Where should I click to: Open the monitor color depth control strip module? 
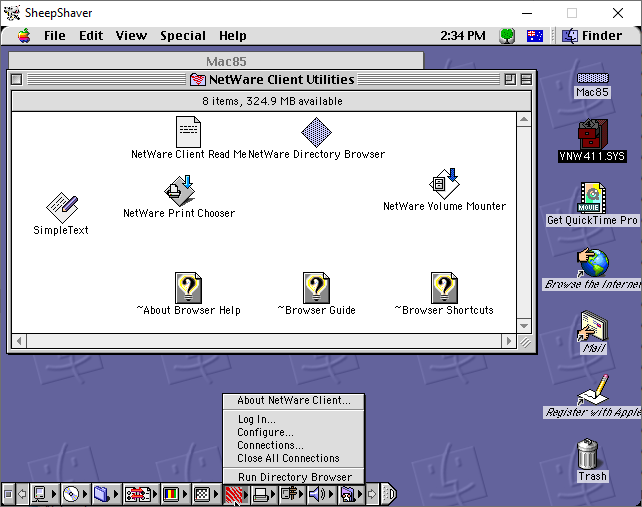tap(175, 494)
